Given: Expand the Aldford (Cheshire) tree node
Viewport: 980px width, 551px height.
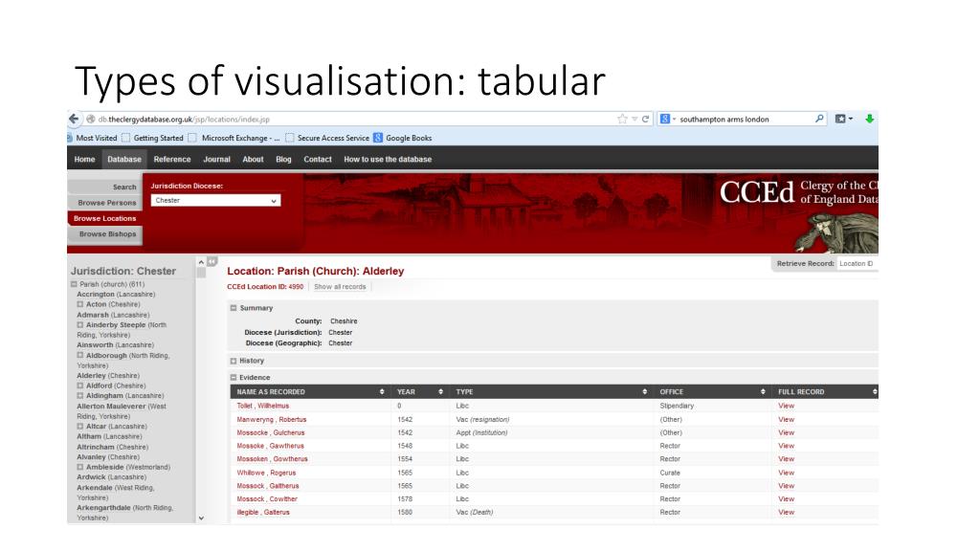Looking at the screenshot, I should (x=80, y=386).
